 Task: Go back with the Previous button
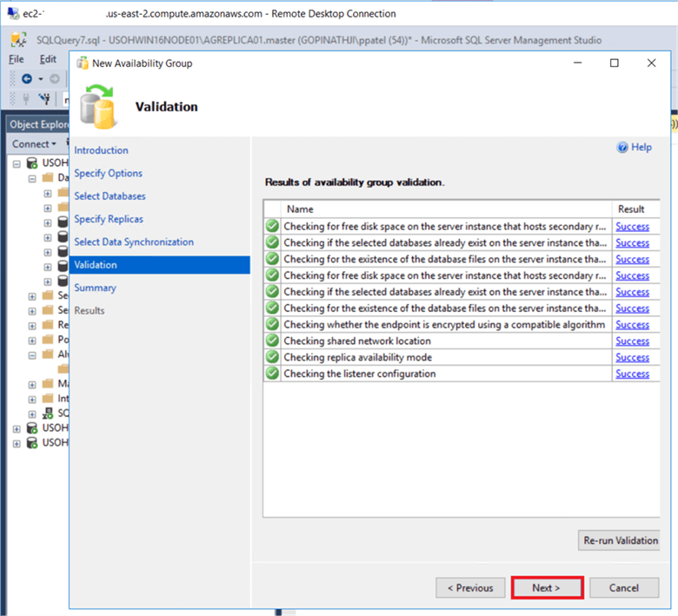click(x=470, y=588)
